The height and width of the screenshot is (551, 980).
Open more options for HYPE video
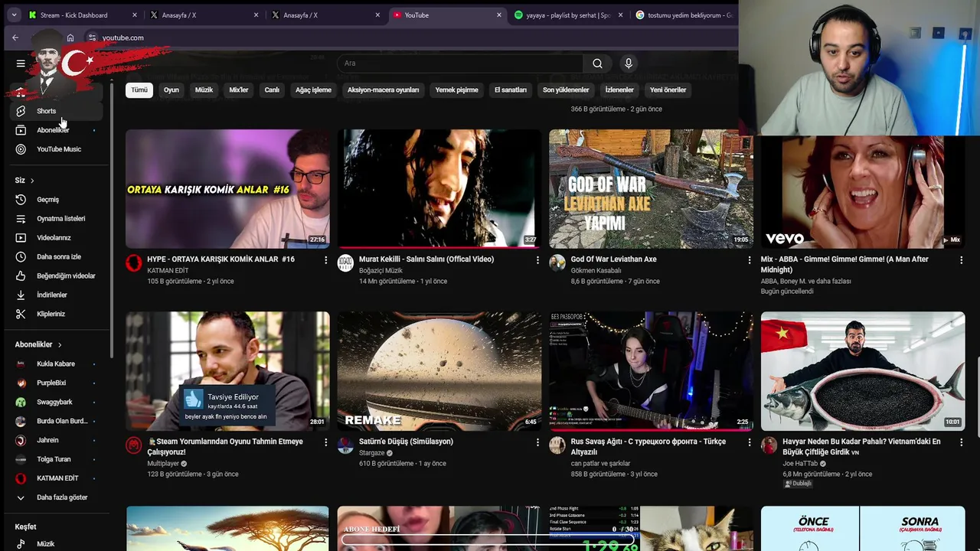325,260
